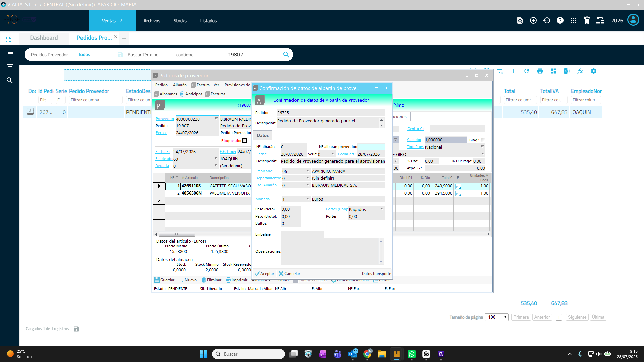Image resolution: width=644 pixels, height=362 pixels.
Task: Open the dotted grid icon beside Dashboard
Action: point(9,39)
